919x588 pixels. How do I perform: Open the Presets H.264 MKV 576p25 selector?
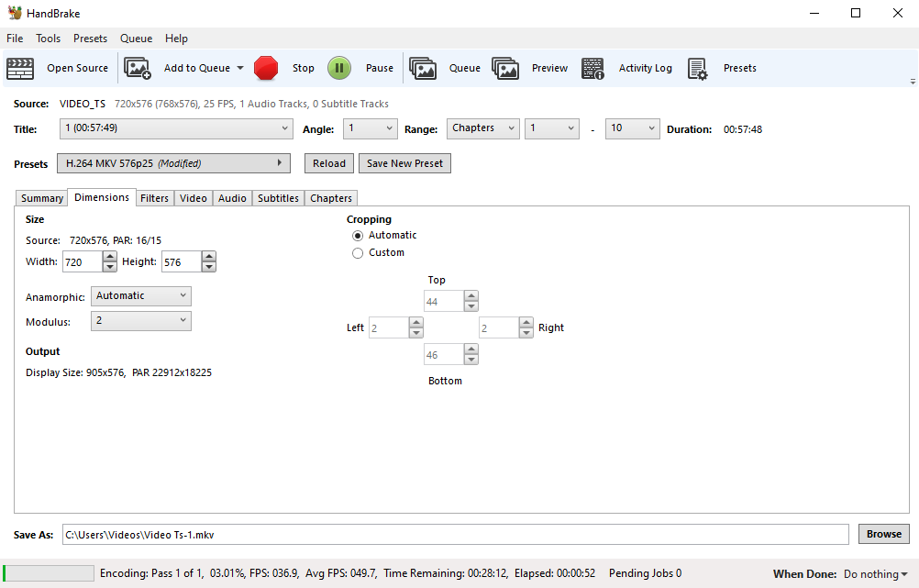(173, 163)
